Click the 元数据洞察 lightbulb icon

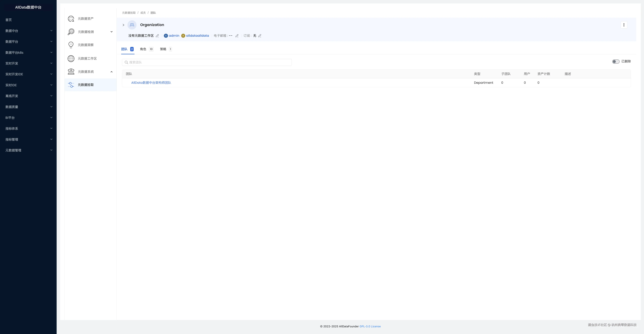coord(71,45)
